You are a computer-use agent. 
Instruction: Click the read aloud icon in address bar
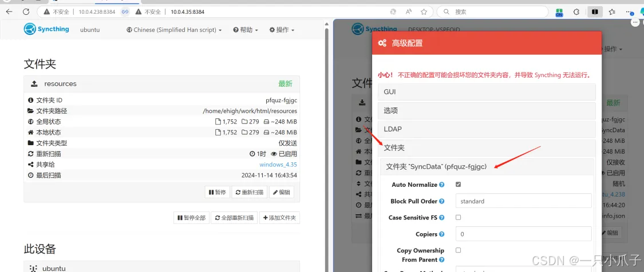(409, 12)
